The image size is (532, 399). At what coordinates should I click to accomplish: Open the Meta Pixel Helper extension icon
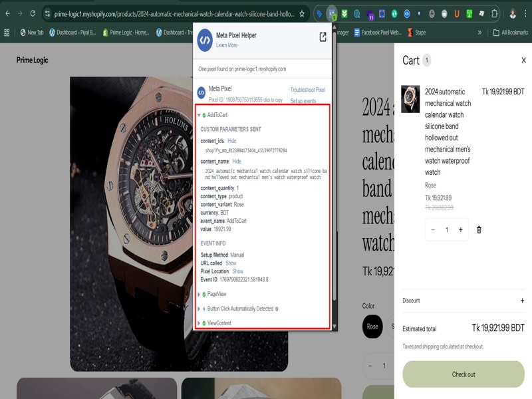point(331,14)
